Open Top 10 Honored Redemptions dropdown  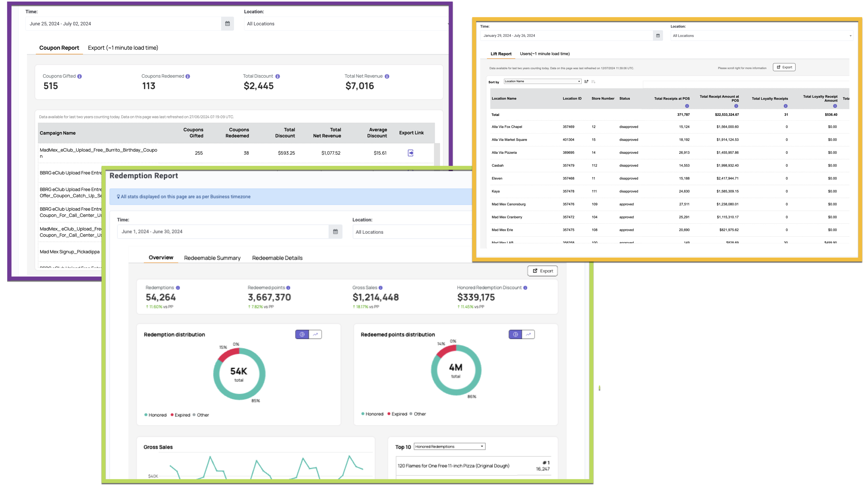point(449,446)
